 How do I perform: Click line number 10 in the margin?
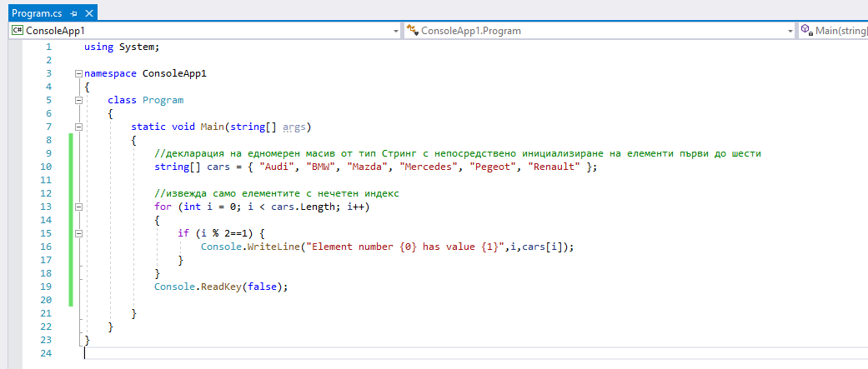pos(45,167)
